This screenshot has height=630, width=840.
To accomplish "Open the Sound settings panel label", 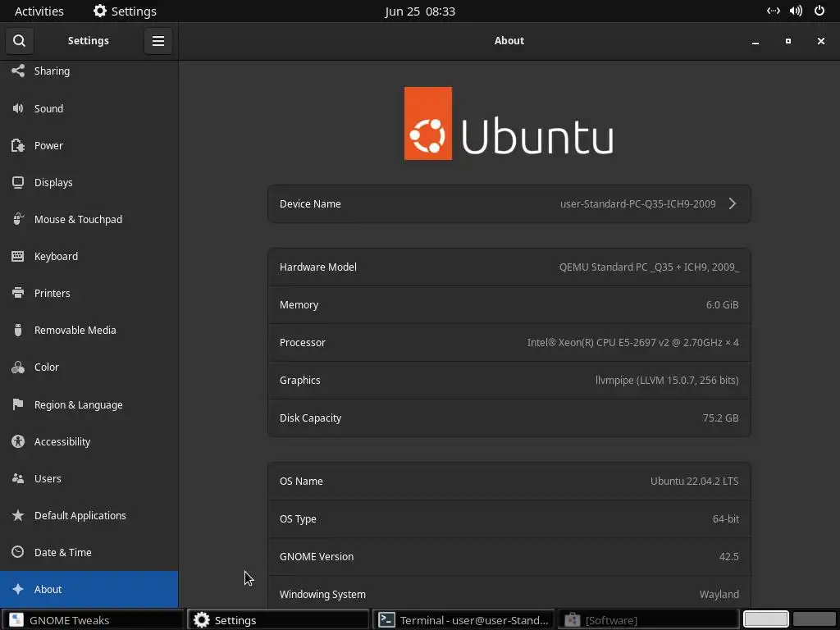I will 48,108.
